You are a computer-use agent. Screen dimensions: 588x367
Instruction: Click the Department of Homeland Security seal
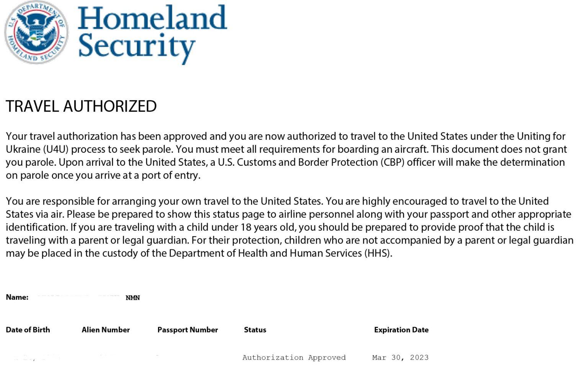pyautogui.click(x=36, y=32)
